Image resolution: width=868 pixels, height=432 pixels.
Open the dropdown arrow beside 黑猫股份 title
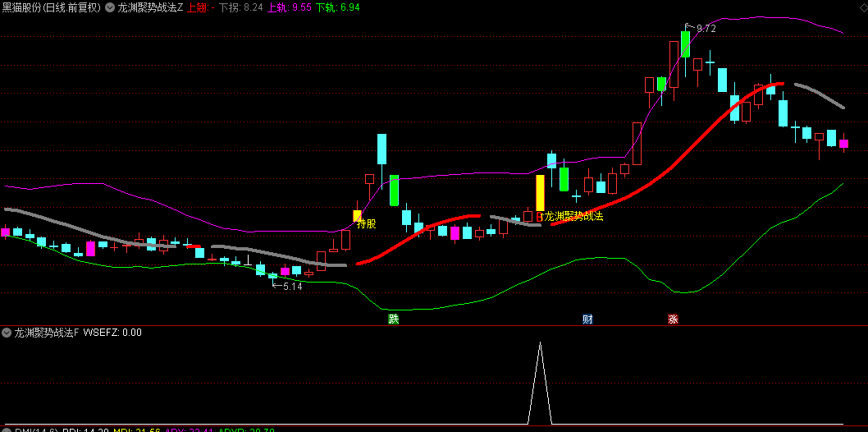tap(109, 7)
